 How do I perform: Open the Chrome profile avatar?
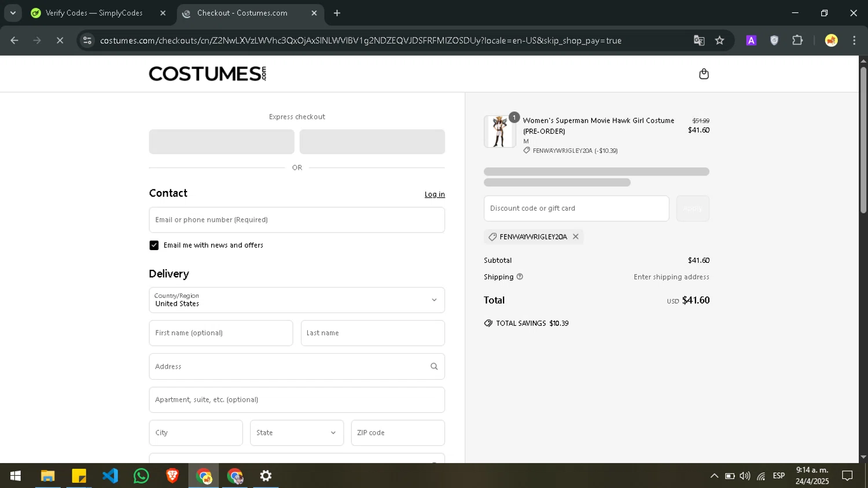pyautogui.click(x=831, y=41)
